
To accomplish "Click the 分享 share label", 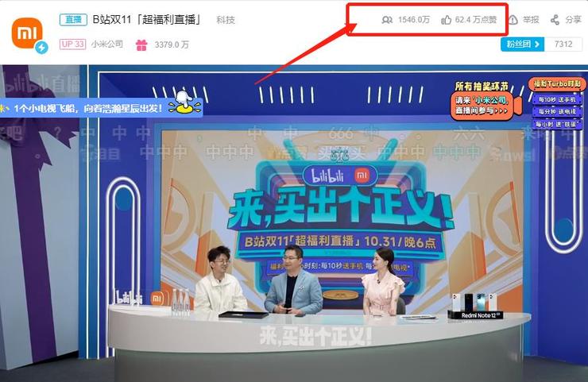I will coord(574,20).
